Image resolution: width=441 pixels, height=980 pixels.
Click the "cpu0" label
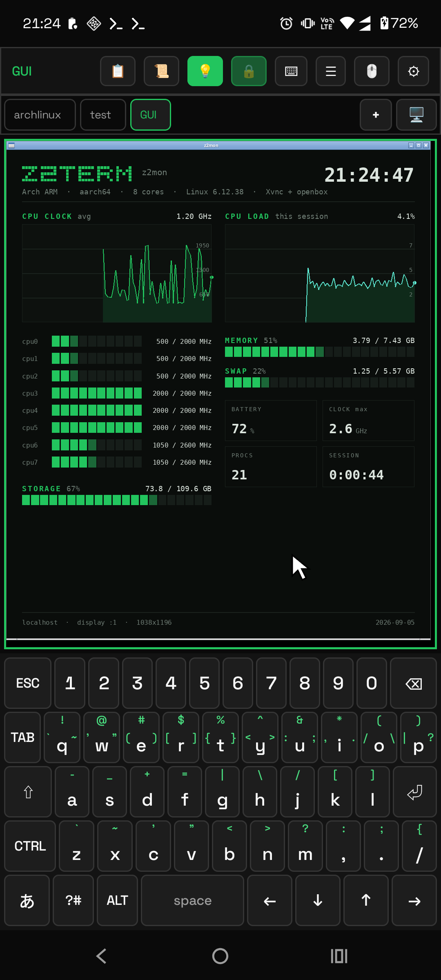coord(30,341)
